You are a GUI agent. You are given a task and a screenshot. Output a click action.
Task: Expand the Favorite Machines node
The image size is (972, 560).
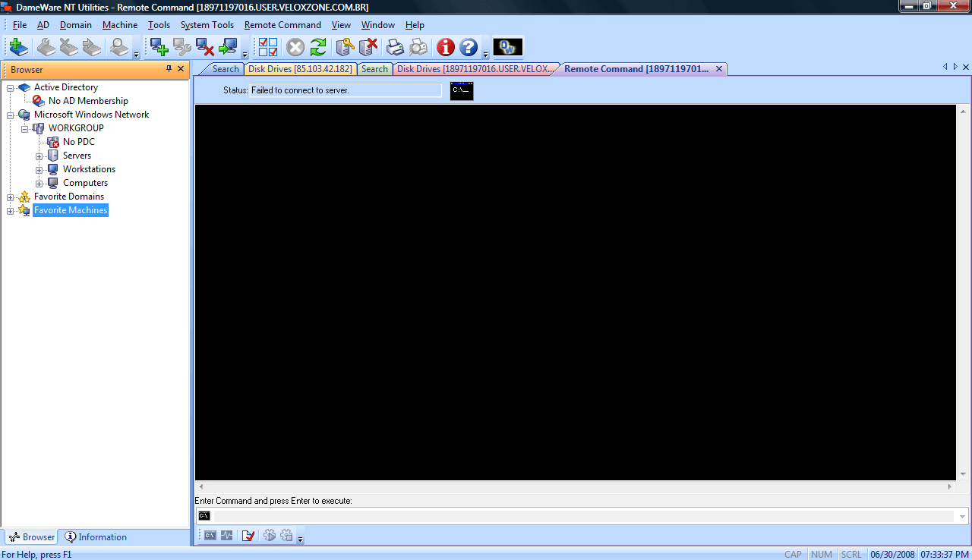pyautogui.click(x=11, y=210)
